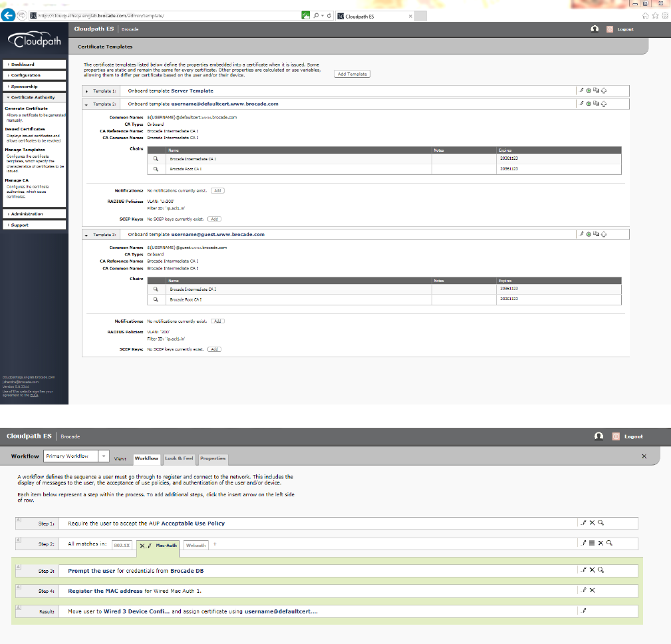
Task: Expand the Support sidebar menu
Action: 34,225
